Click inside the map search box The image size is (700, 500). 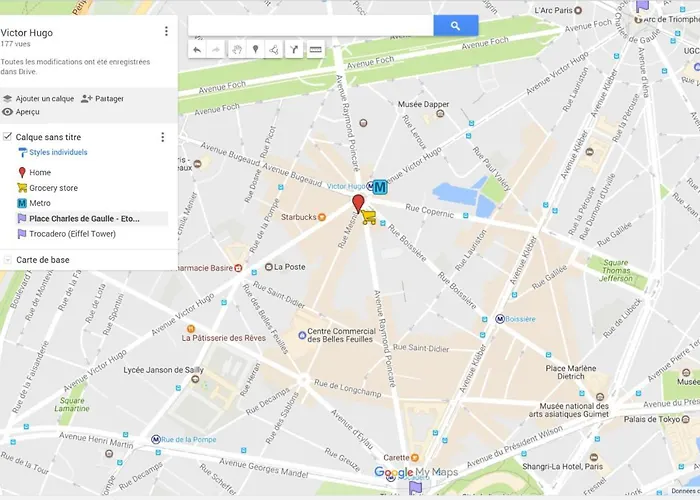pos(311,26)
